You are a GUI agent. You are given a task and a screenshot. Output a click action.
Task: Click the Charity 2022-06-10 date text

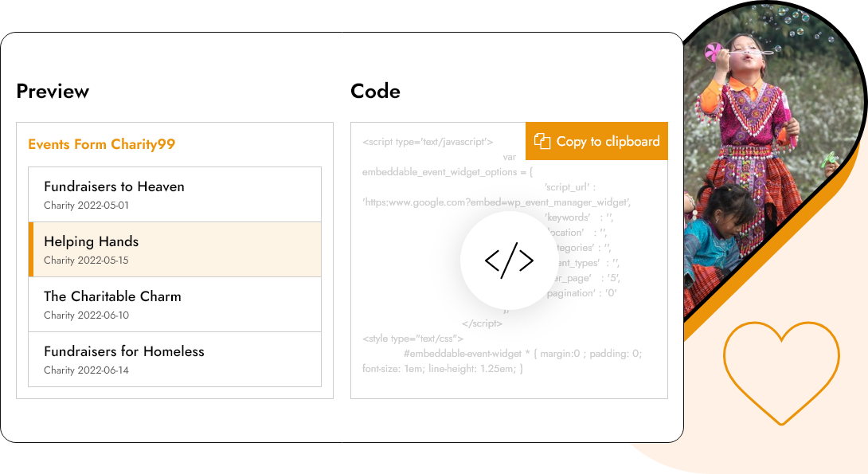pyautogui.click(x=86, y=315)
